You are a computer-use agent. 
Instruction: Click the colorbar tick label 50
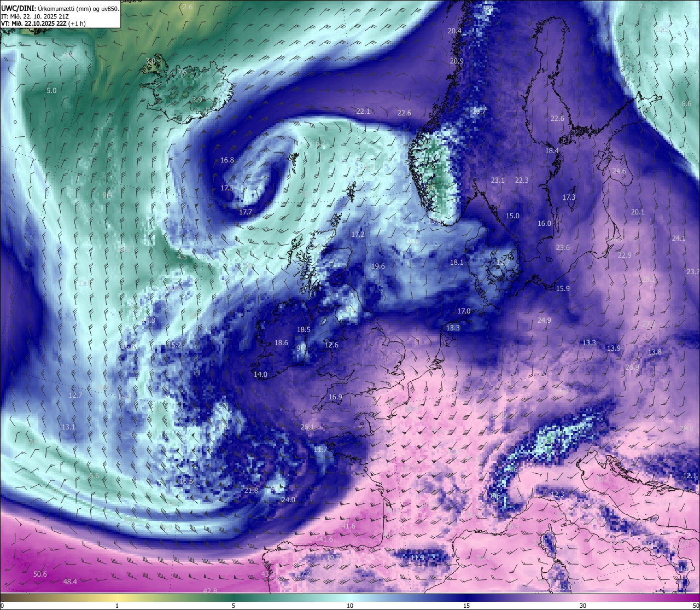click(695, 606)
